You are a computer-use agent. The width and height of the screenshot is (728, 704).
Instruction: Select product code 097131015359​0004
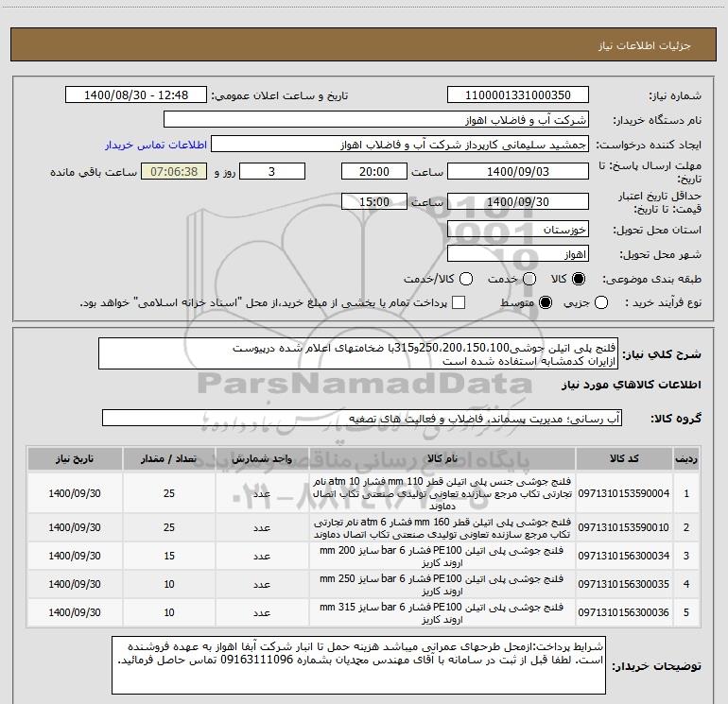(624, 493)
